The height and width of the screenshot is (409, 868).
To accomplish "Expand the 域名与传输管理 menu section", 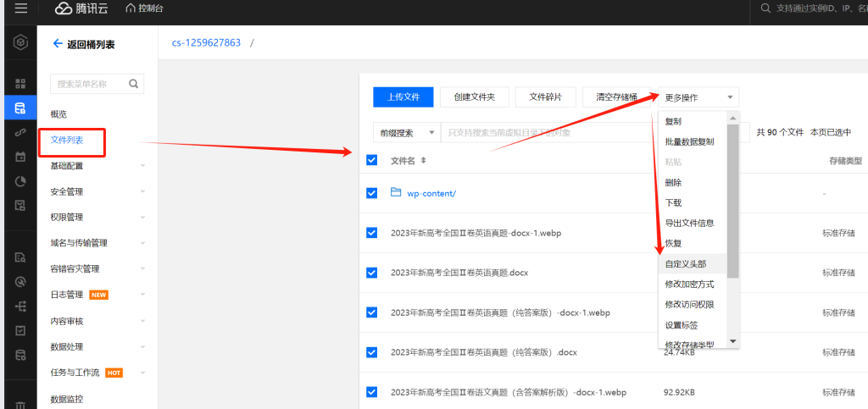I will pyautogui.click(x=142, y=243).
